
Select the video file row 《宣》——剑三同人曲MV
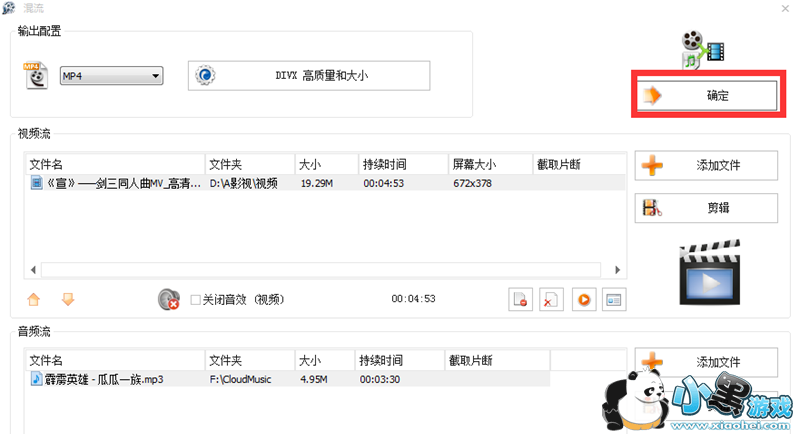pyautogui.click(x=325, y=183)
